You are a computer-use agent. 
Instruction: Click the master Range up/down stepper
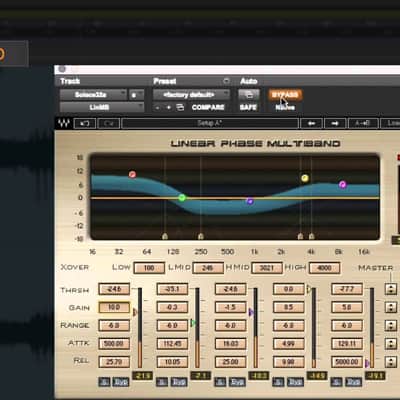click(x=391, y=325)
